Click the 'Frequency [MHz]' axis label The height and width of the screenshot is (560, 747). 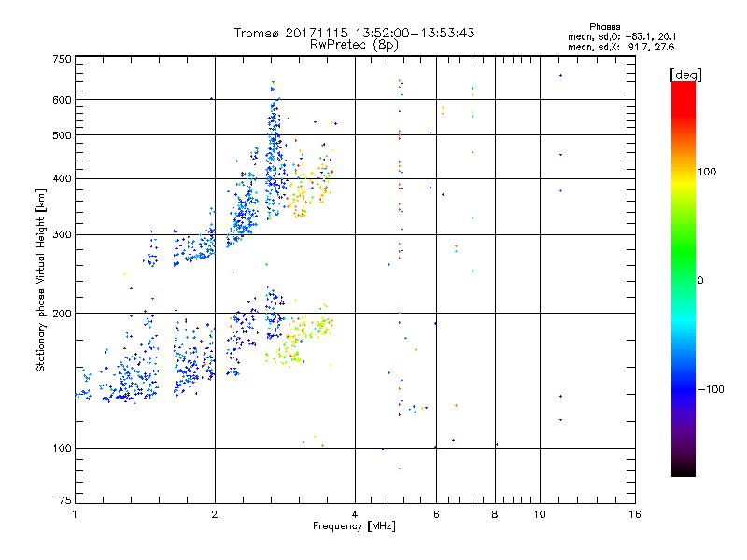pos(354,526)
